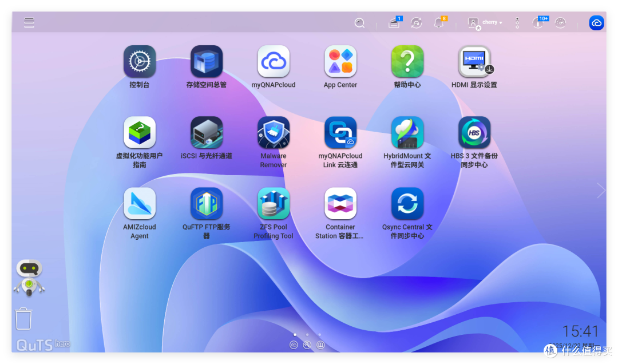The height and width of the screenshot is (364, 618).
Task: Open external devices sync icon
Action: pyautogui.click(x=416, y=23)
